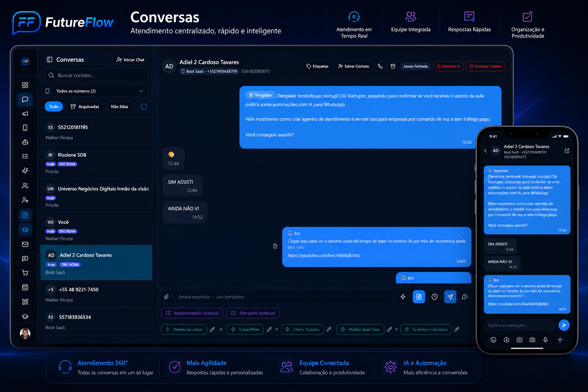Click the 'Implementação (manual)' quick reply

192,313
